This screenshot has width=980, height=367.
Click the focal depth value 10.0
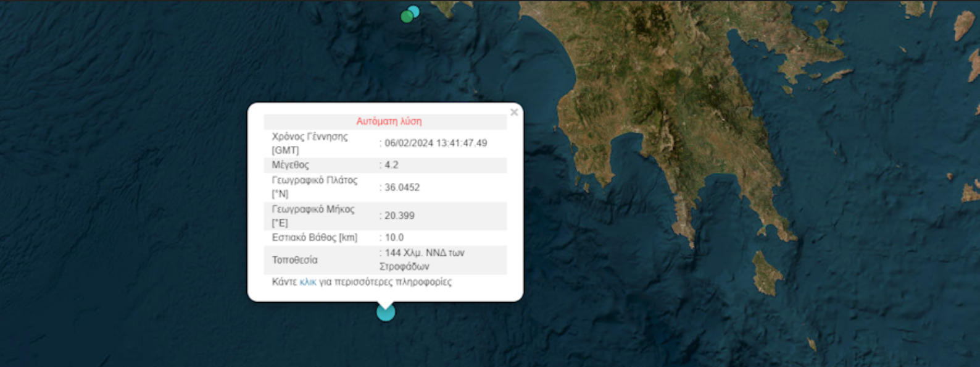click(394, 237)
